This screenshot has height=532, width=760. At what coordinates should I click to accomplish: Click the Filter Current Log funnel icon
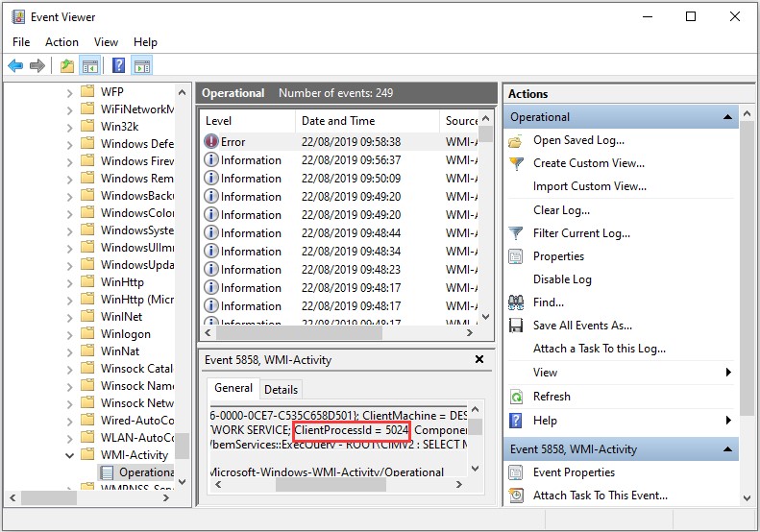(516, 233)
